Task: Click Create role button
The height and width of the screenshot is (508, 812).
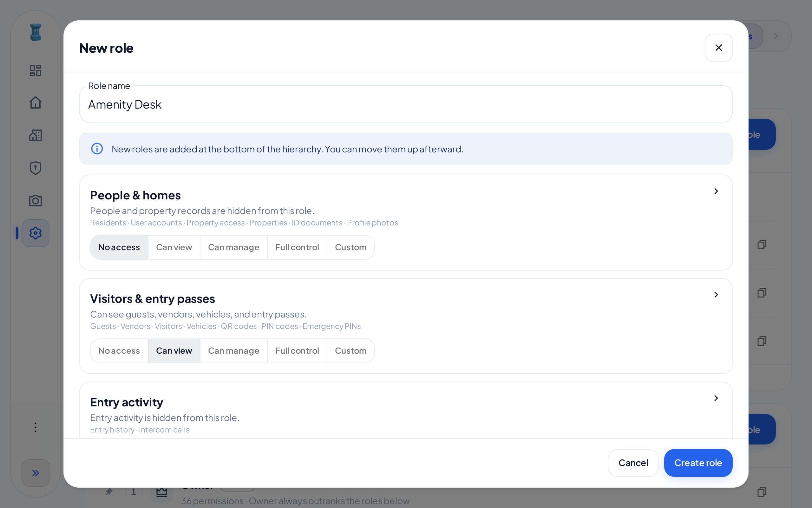Action: (x=698, y=463)
